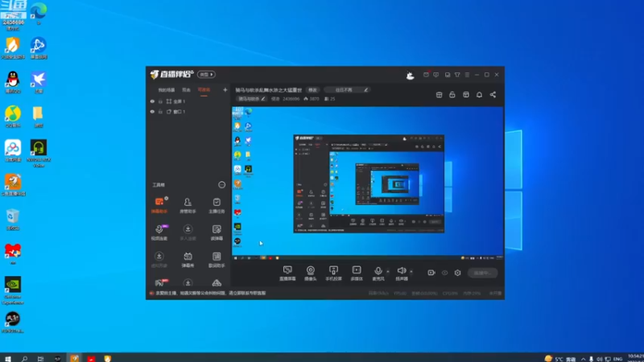Toggle lock on 窗口 1 source
Image resolution: width=644 pixels, height=362 pixels.
[160, 112]
